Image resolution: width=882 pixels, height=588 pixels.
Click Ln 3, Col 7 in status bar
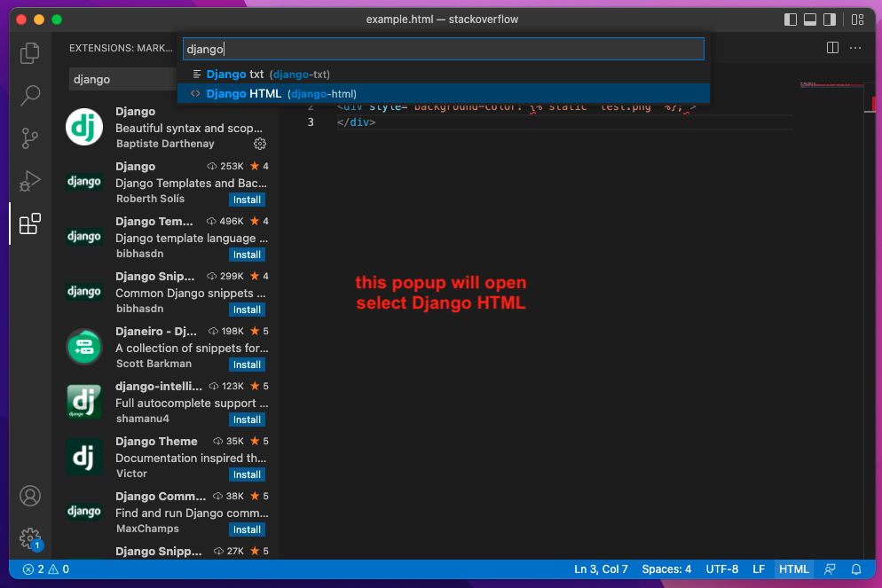pyautogui.click(x=601, y=569)
